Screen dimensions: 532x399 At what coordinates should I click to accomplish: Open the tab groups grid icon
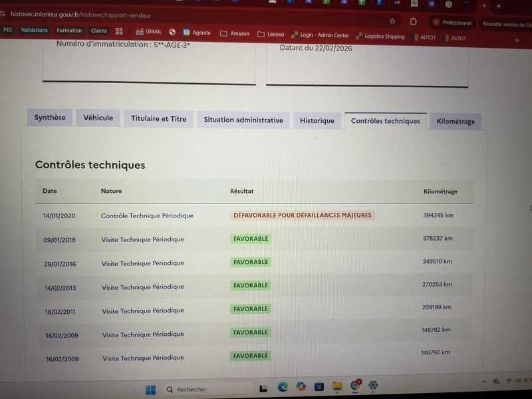point(119,31)
